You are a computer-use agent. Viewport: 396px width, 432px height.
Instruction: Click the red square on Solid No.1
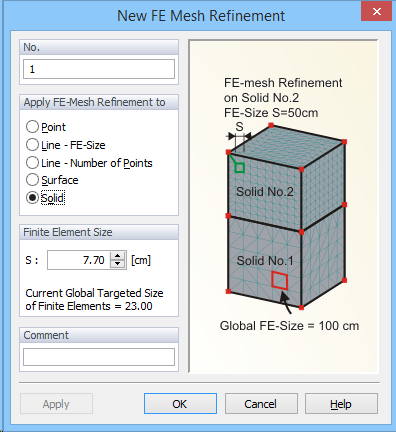click(x=279, y=280)
